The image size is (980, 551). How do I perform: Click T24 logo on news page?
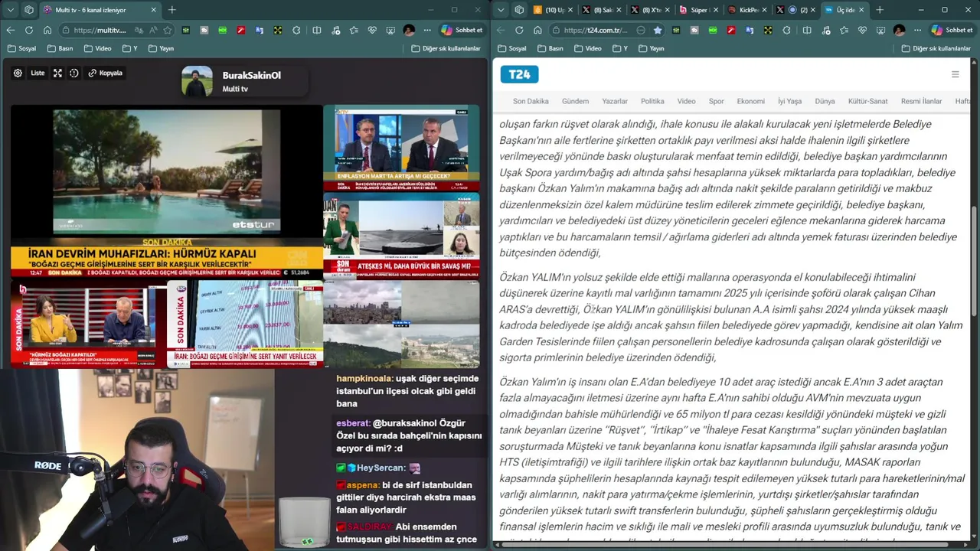519,74
